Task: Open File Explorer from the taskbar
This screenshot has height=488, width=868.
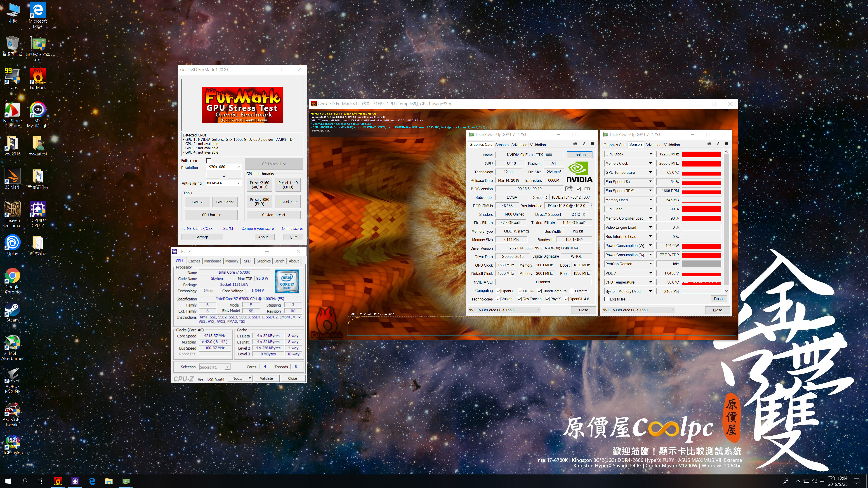Action: coord(108,481)
